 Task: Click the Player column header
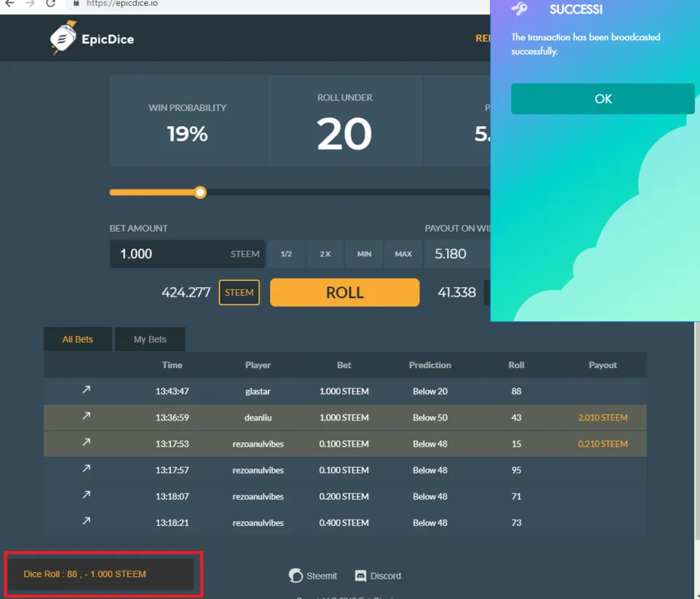(x=258, y=365)
